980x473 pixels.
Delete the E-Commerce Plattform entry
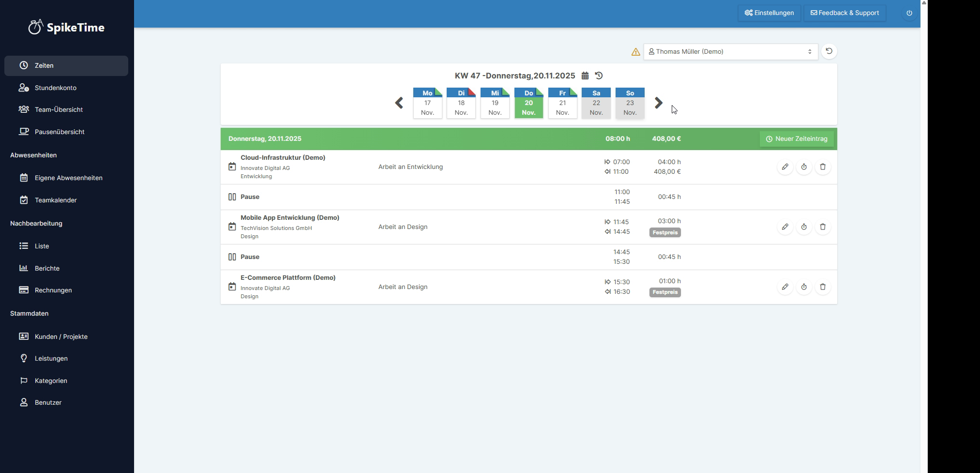(823, 287)
